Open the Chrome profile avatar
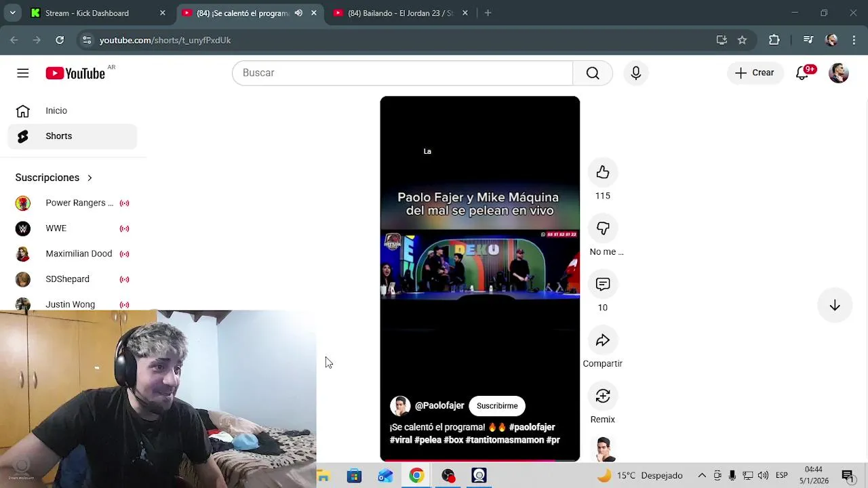Viewport: 868px width, 488px height. coord(831,40)
